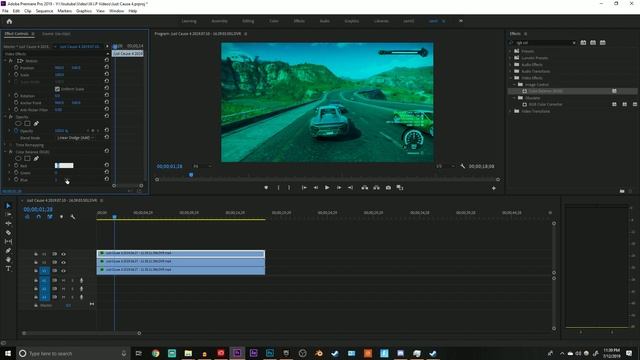Step back one frame

coord(316,188)
